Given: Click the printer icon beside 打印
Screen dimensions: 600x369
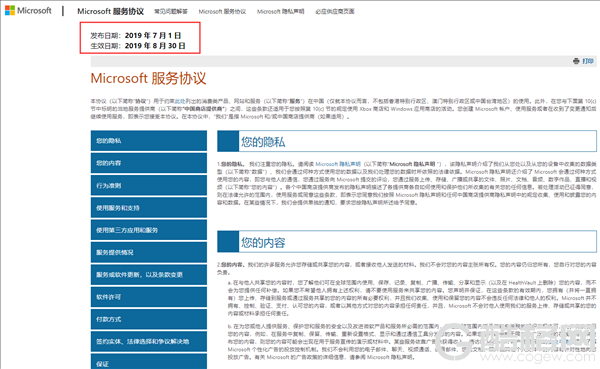Looking at the screenshot, I should pos(576,61).
